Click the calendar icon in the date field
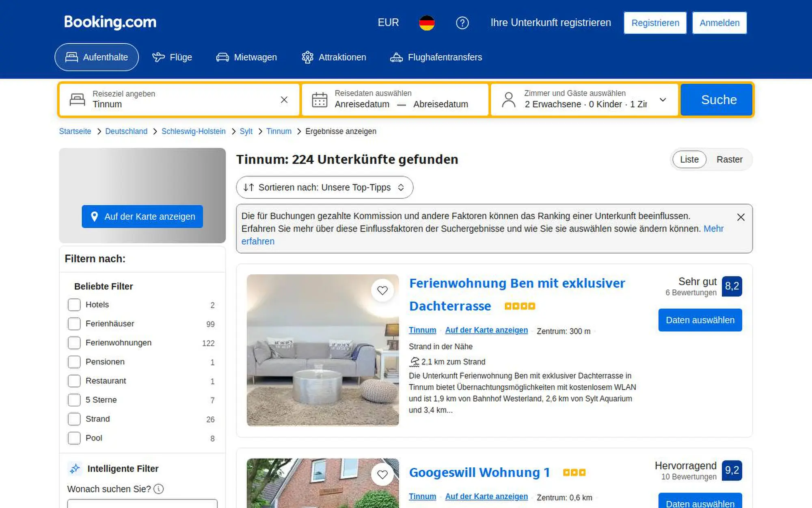The height and width of the screenshot is (508, 812). coord(320,100)
